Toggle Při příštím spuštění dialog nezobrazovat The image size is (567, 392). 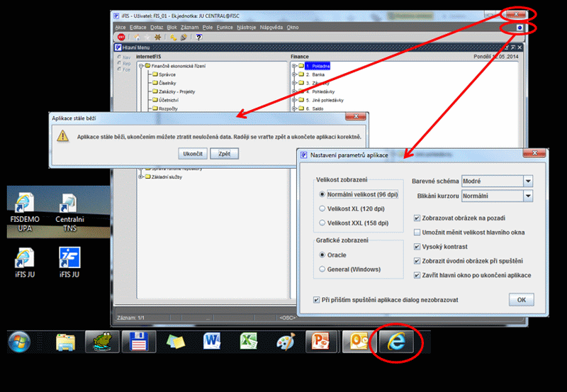tap(316, 300)
